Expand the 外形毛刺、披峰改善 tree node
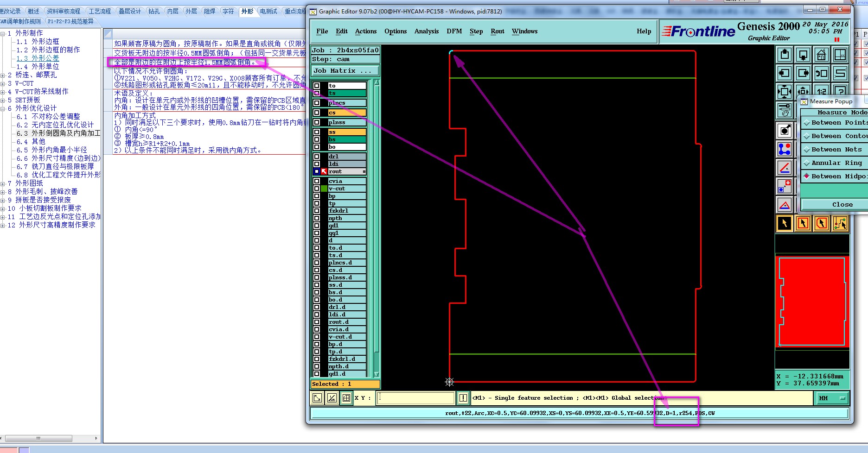Image resolution: width=868 pixels, height=453 pixels. pos(3,192)
